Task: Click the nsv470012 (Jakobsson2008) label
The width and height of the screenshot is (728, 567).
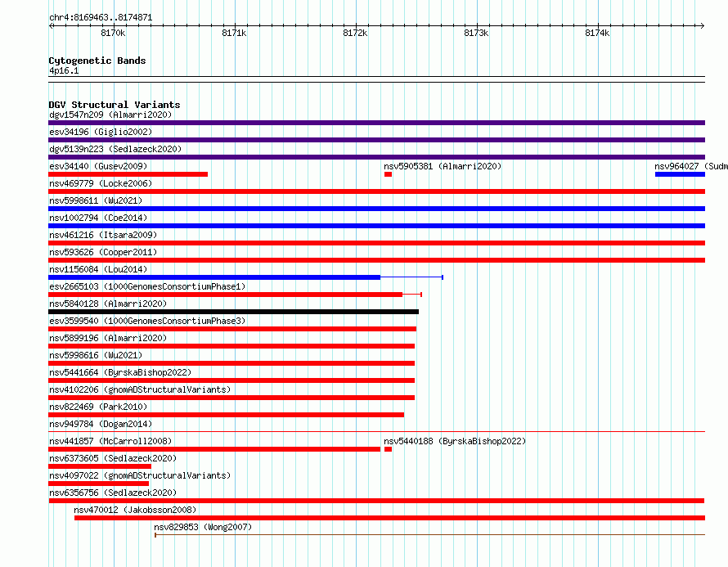Action: tap(135, 510)
